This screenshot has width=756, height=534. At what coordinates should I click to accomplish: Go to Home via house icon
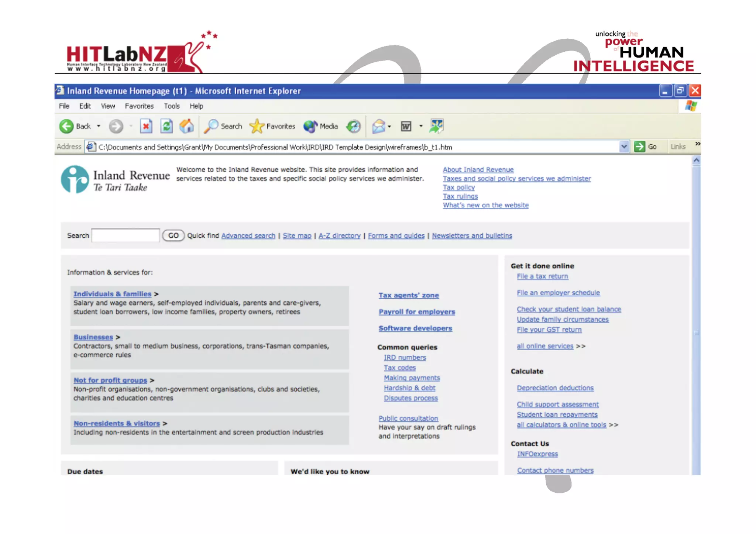[x=187, y=127]
